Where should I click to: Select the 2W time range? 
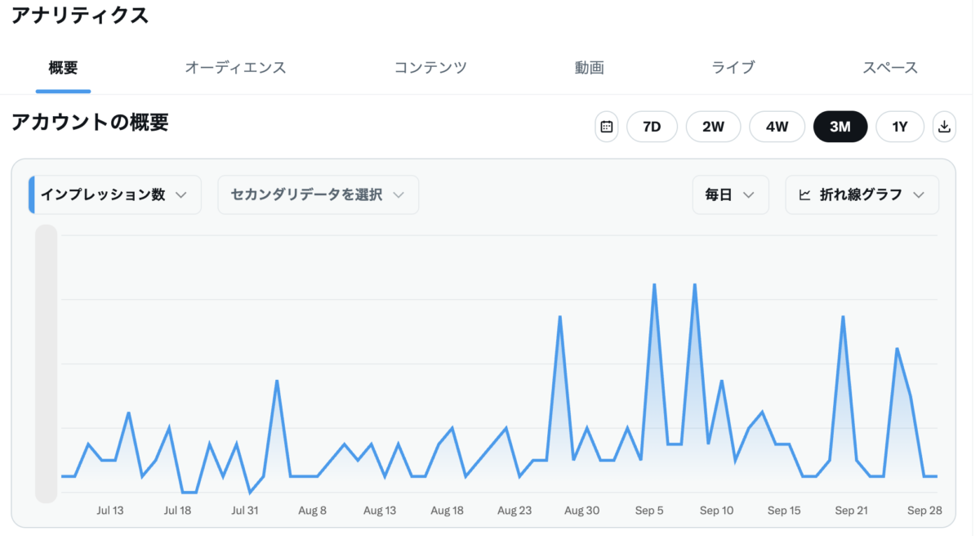point(713,127)
